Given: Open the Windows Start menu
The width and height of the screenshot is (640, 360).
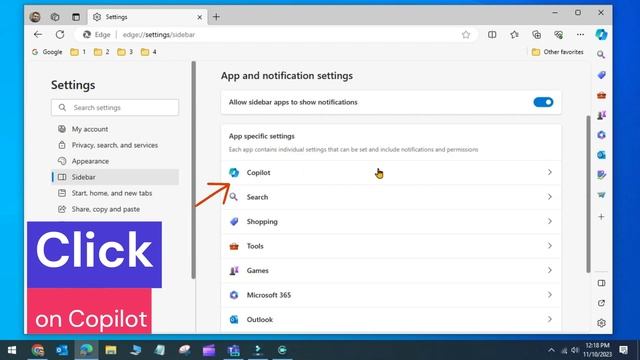Looking at the screenshot, I should 12,350.
